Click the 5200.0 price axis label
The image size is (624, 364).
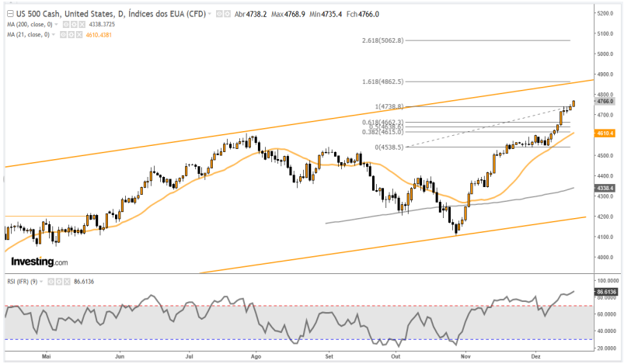click(x=605, y=13)
